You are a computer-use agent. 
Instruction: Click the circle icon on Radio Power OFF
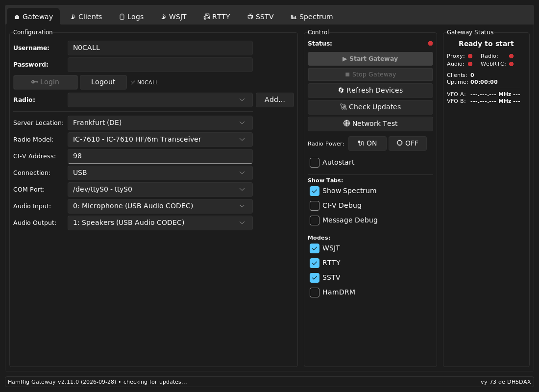click(399, 143)
